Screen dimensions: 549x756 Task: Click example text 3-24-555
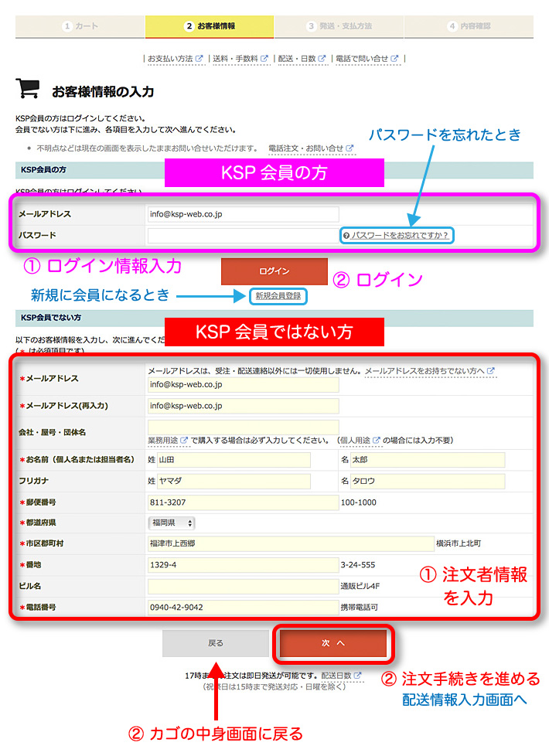point(358,564)
